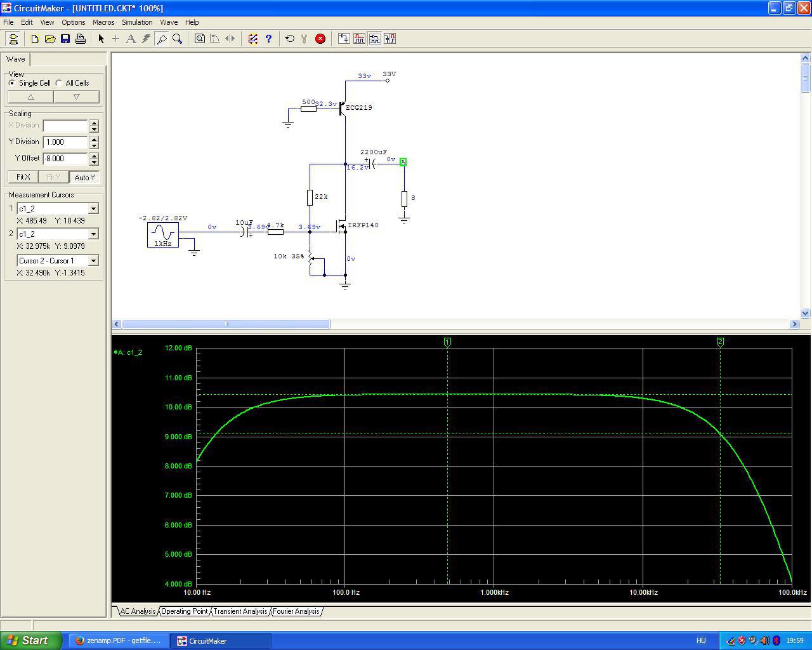Viewport: 812px width, 650px height.
Task: Select the All Cells radio button
Action: (59, 83)
